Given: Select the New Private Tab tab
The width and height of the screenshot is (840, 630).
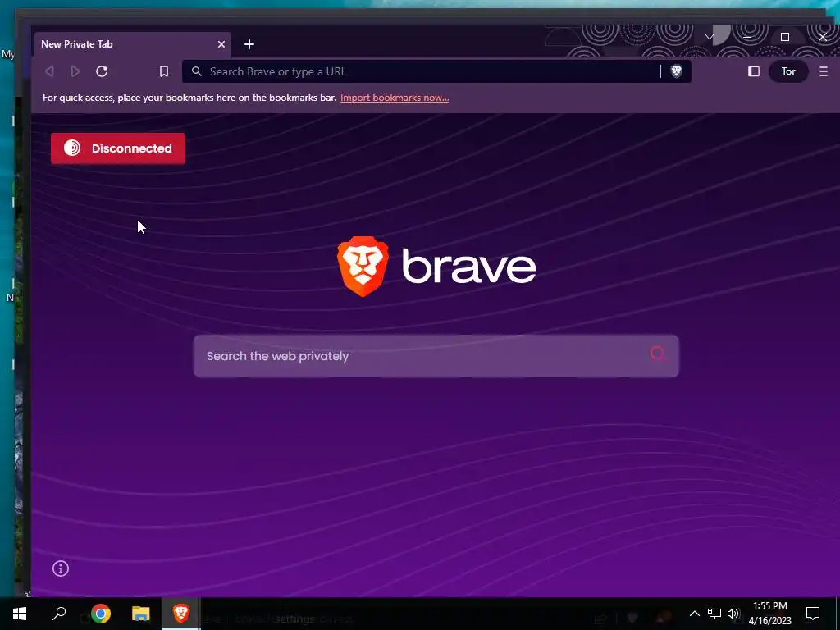Looking at the screenshot, I should point(133,44).
